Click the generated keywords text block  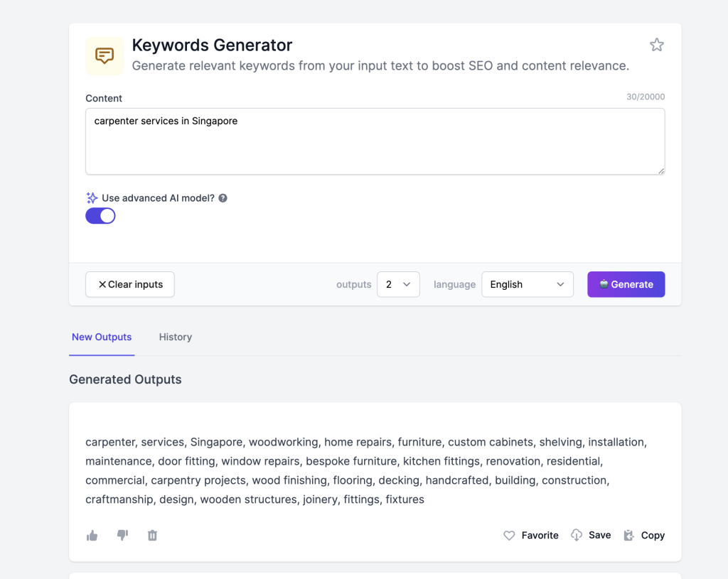click(366, 470)
